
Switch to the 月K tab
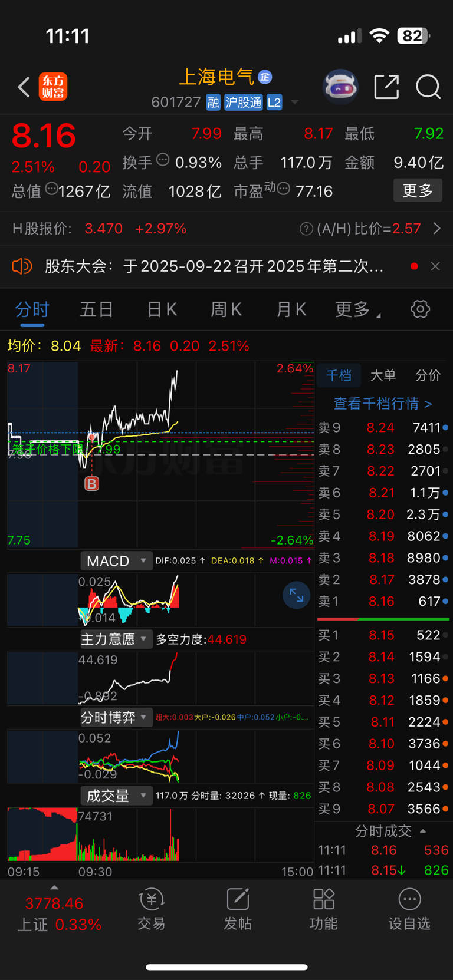click(x=291, y=310)
